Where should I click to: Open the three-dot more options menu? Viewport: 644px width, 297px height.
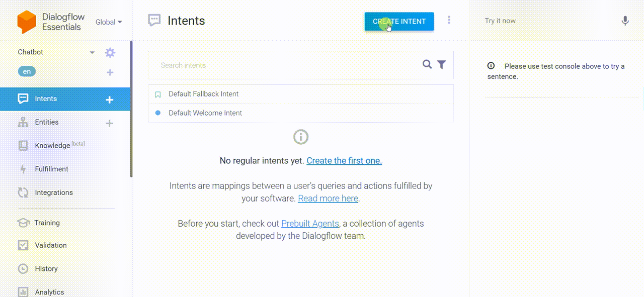click(449, 20)
